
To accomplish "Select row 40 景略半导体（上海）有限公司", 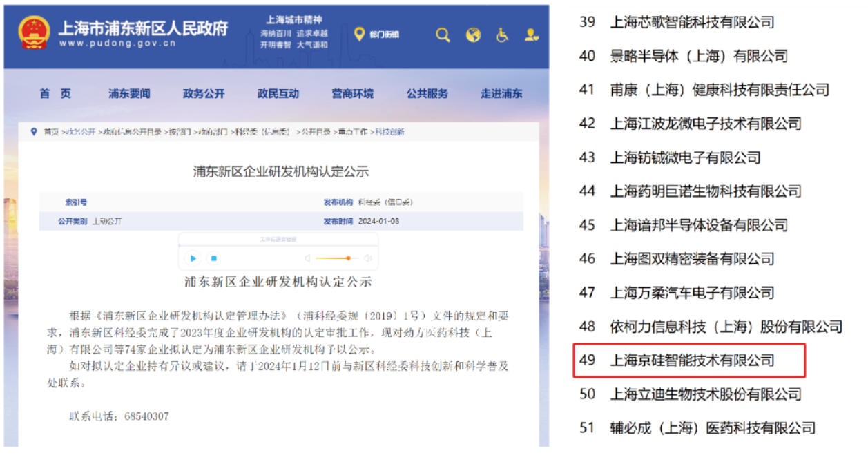I will (684, 56).
